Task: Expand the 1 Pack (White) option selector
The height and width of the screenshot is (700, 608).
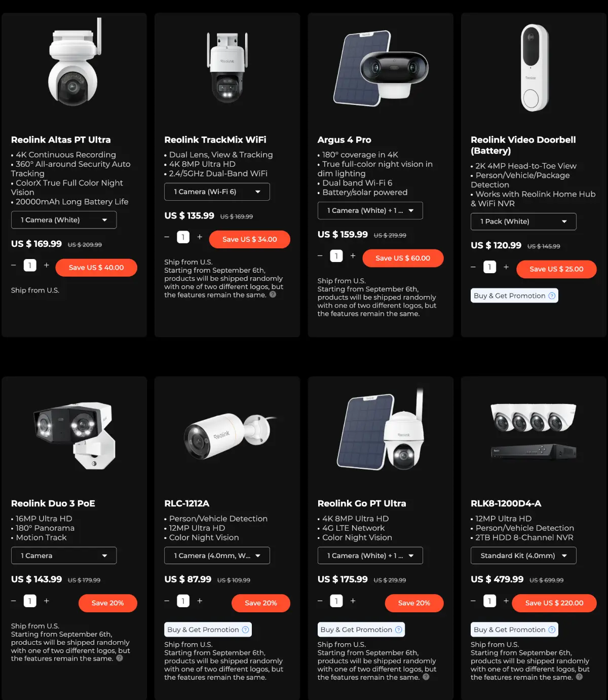Action: 523,222
